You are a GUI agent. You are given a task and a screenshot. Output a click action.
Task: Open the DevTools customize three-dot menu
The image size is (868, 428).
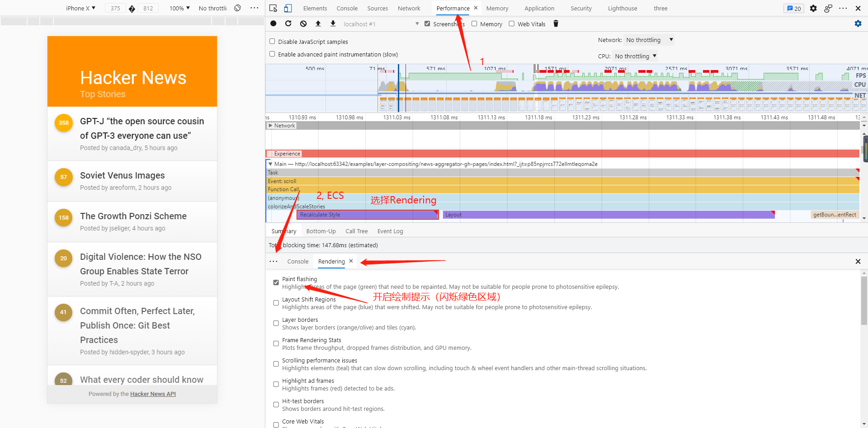pyautogui.click(x=843, y=8)
